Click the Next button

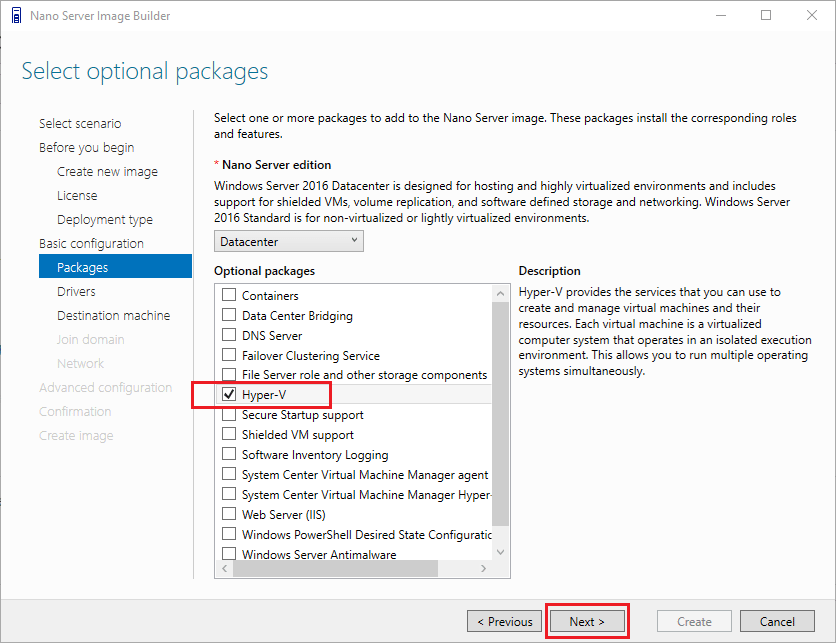pos(587,622)
